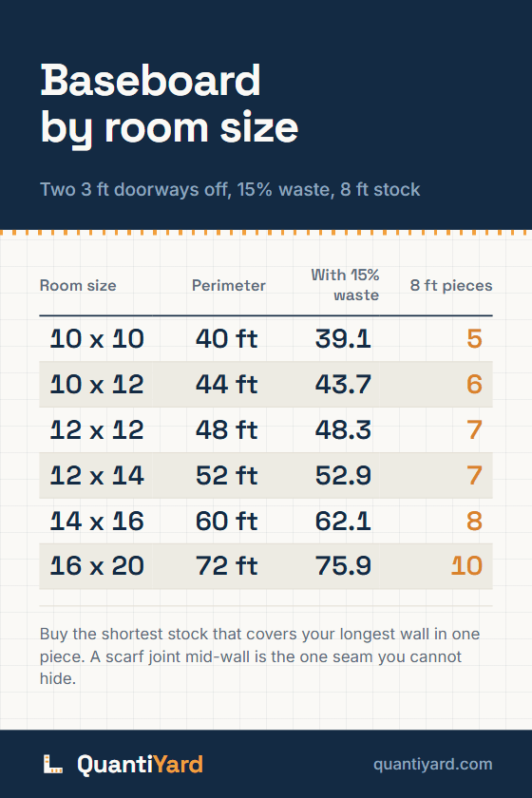This screenshot has width=532, height=798.
Task: Click the QuantiYard ruler logo icon
Action: tap(52, 764)
